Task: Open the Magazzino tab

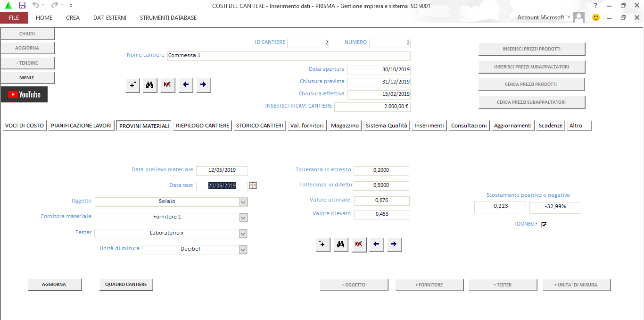Action: click(x=345, y=126)
